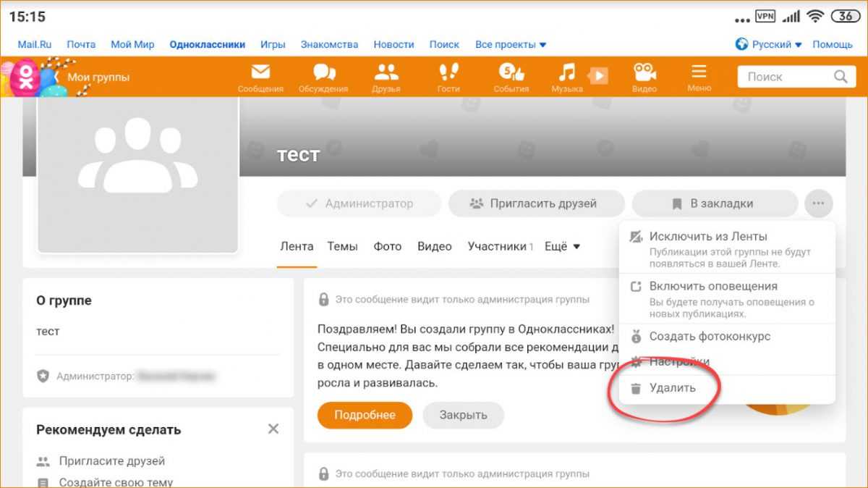Viewport: 868px width, 488px height.
Task: Switch to the Видео group tab
Action: [435, 246]
